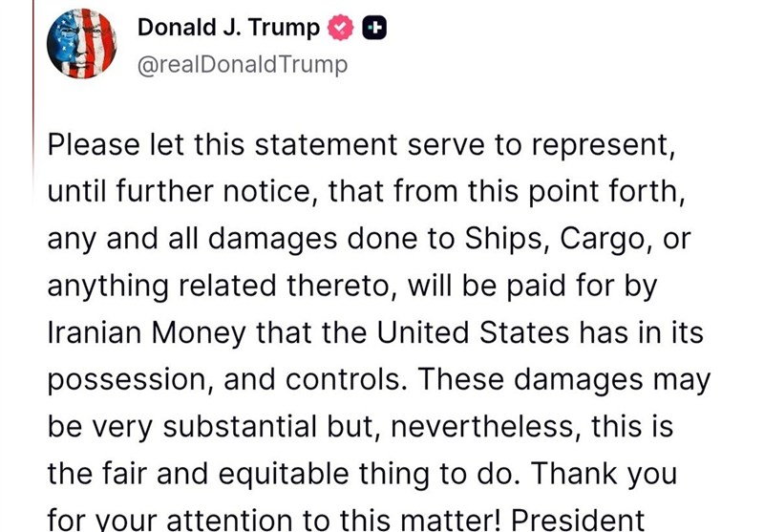Click the word 'possession' in the statement

tap(126, 380)
